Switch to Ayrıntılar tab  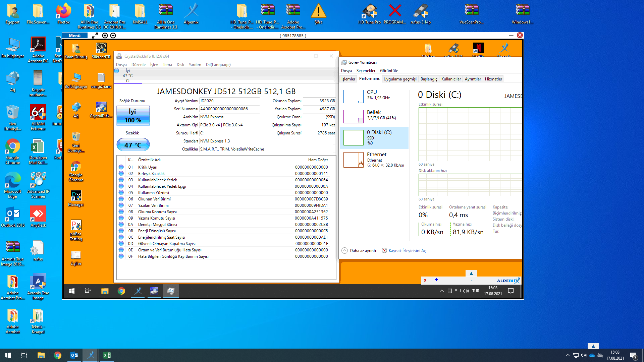click(473, 79)
